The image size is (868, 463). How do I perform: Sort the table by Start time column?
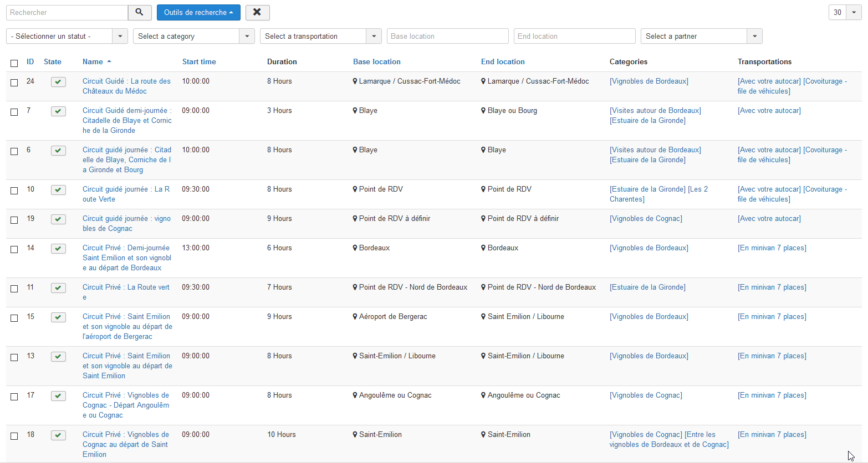pyautogui.click(x=199, y=61)
